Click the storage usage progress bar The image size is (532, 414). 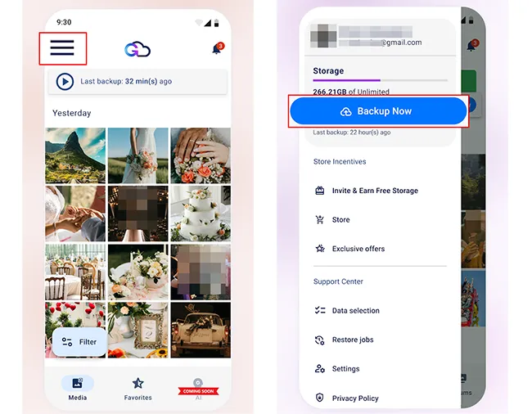click(x=380, y=80)
